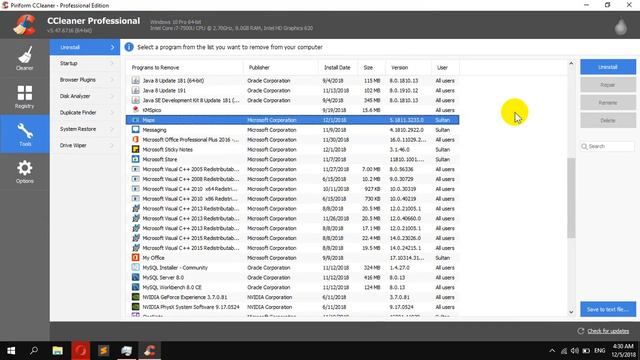Open the Cleaner section
The height and width of the screenshot is (360, 640).
pyautogui.click(x=24, y=58)
